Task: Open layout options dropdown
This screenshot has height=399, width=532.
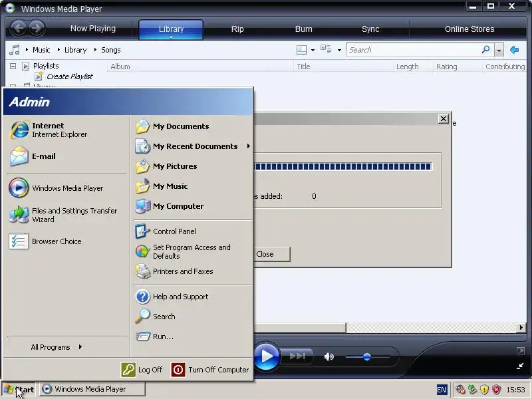Action: [x=313, y=51]
